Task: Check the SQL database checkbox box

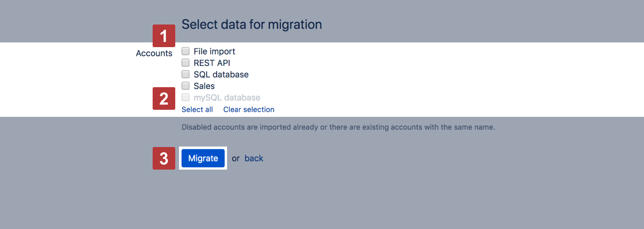Action: pyautogui.click(x=186, y=74)
